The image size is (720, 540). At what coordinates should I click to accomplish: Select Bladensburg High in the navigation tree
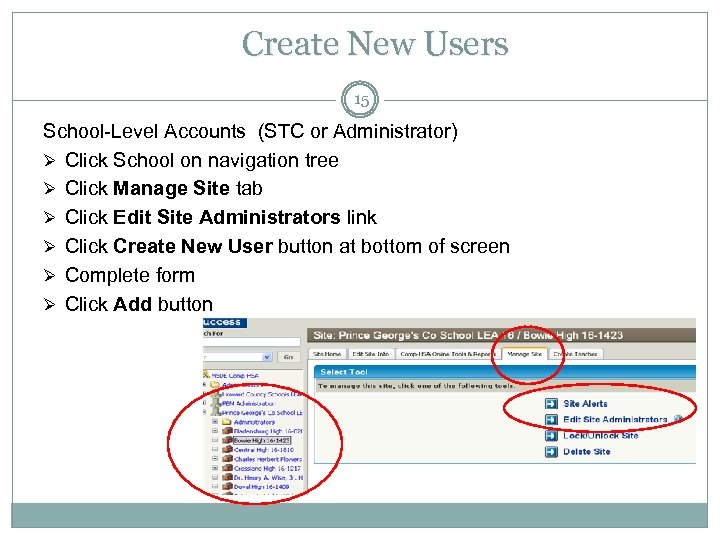click(268, 431)
